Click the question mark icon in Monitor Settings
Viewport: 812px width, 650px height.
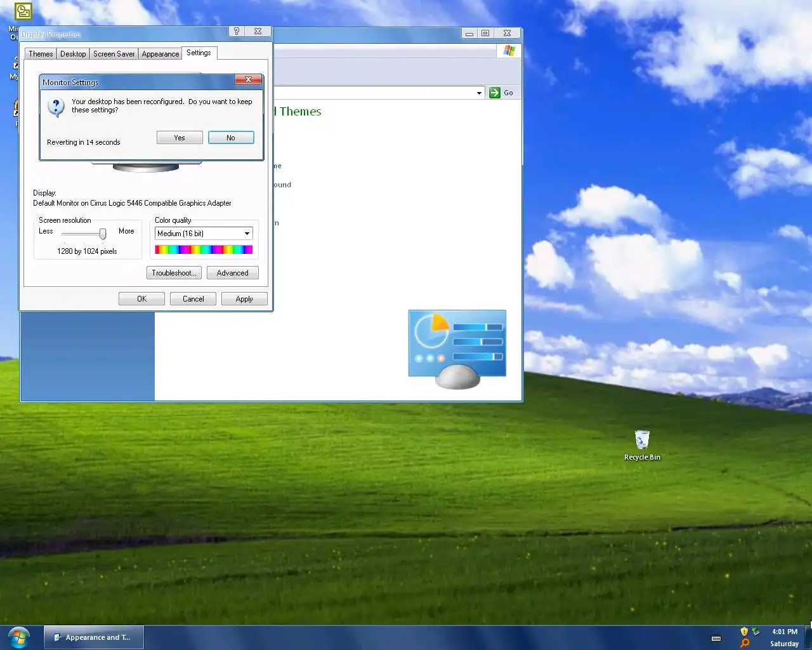[56, 107]
